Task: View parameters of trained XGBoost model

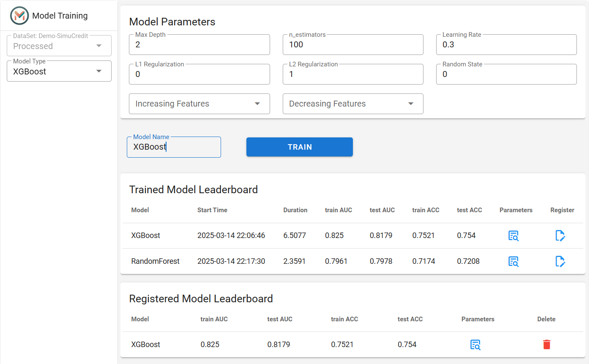Action: [514, 236]
